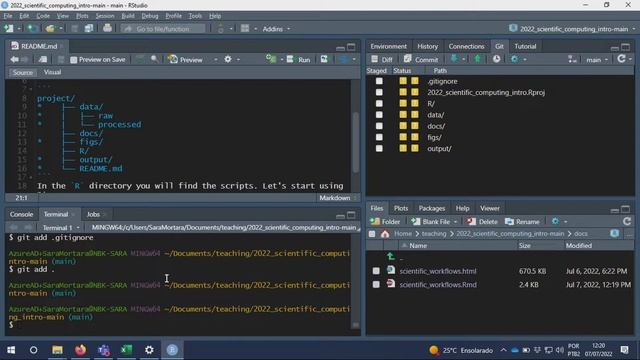Open the main branch dropdown in Git pane
Screen dimensions: 640x360
pos(597,60)
